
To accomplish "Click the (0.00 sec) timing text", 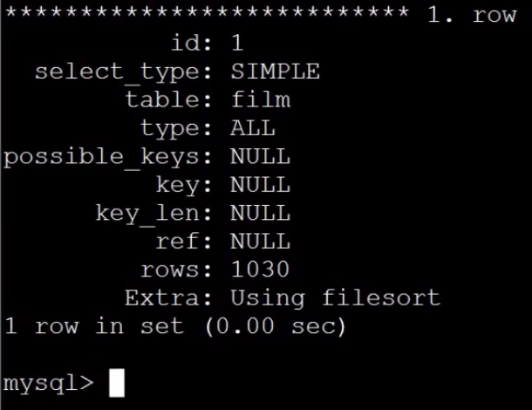I will [x=276, y=326].
